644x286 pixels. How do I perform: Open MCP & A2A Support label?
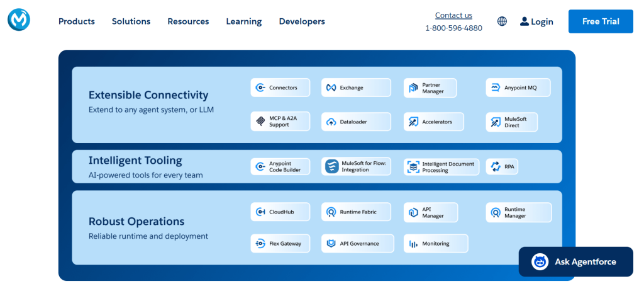coord(283,122)
